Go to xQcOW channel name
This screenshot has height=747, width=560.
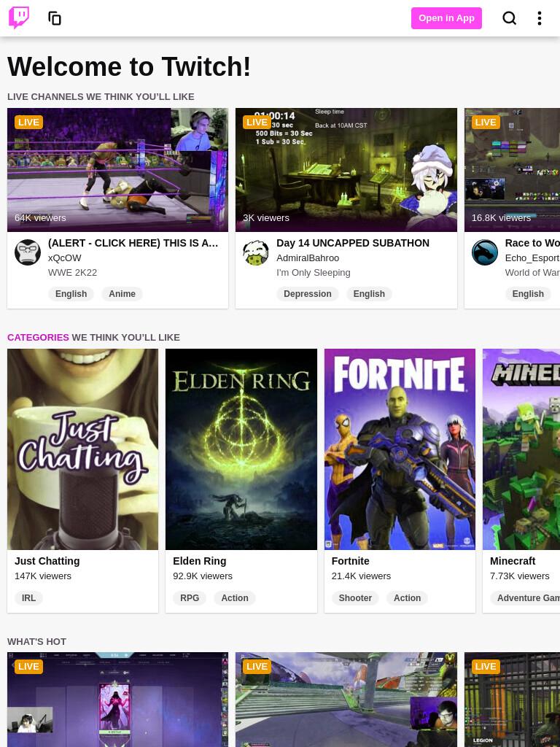pos(65,258)
